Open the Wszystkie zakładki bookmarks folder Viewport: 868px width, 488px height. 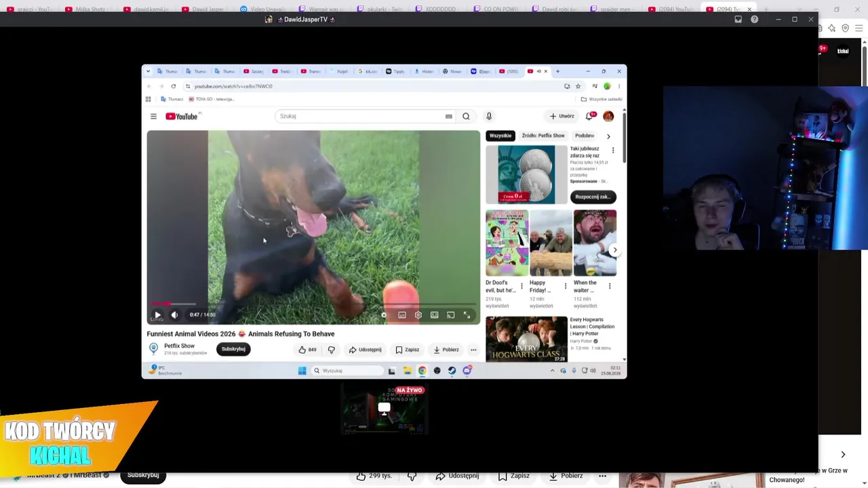601,100
